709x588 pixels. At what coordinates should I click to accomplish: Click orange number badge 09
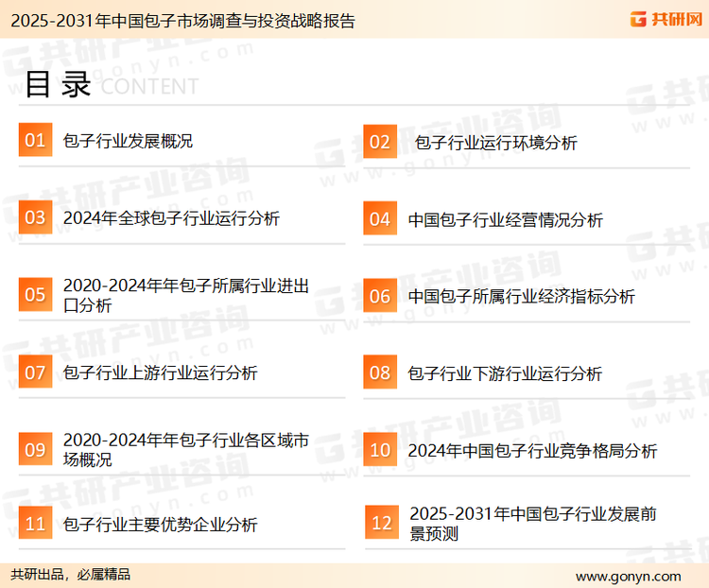point(35,449)
